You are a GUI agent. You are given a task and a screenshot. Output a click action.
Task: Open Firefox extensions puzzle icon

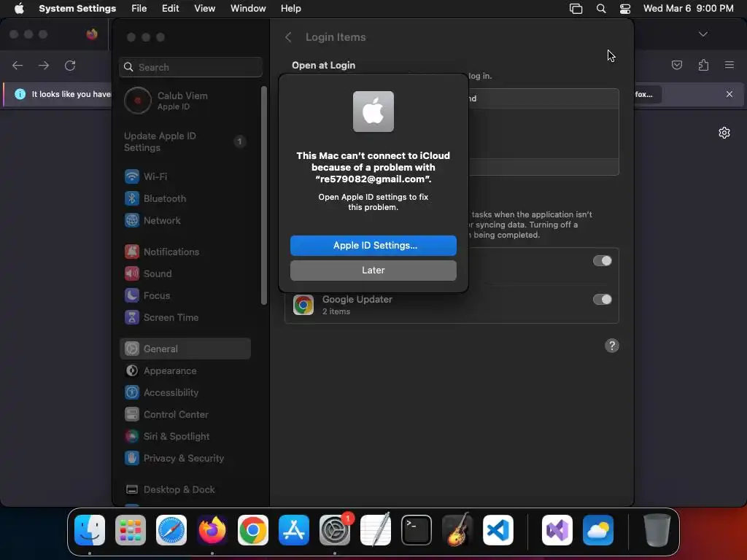pos(703,65)
